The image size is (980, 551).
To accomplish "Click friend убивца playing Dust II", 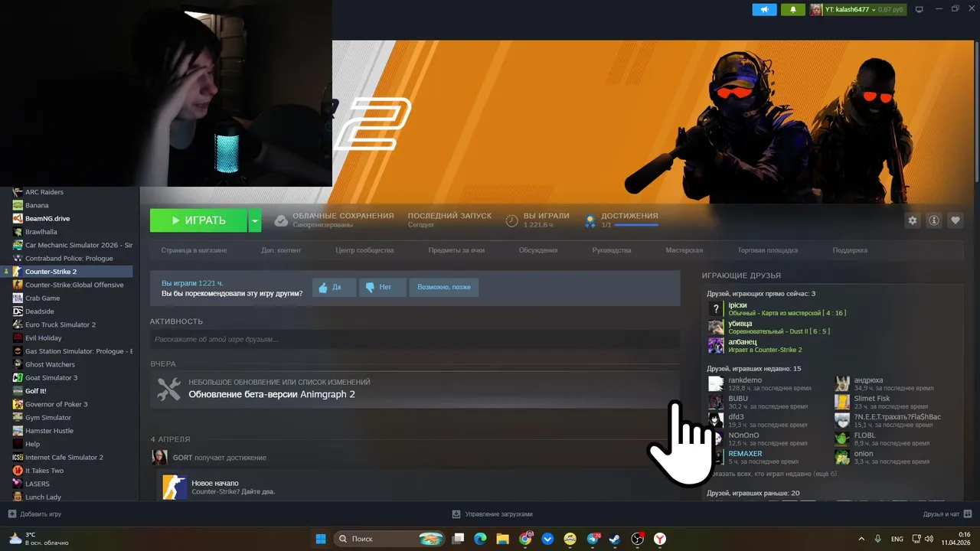I will (769, 327).
